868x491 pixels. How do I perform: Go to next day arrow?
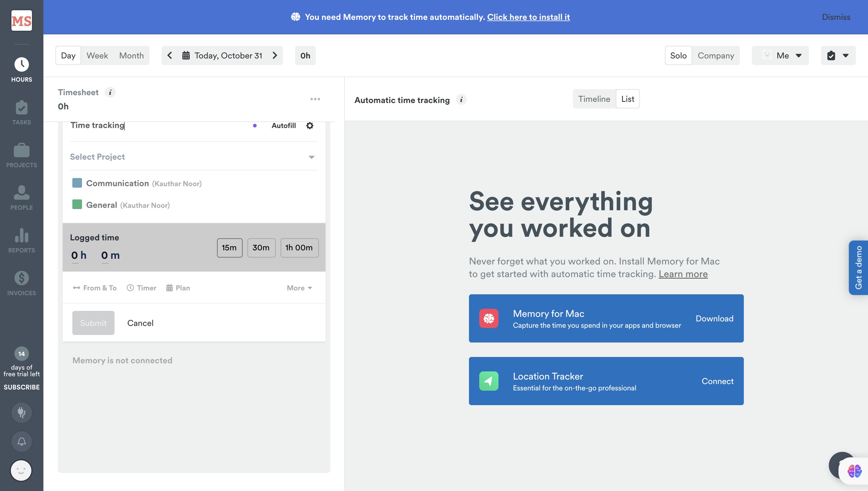[x=275, y=55]
